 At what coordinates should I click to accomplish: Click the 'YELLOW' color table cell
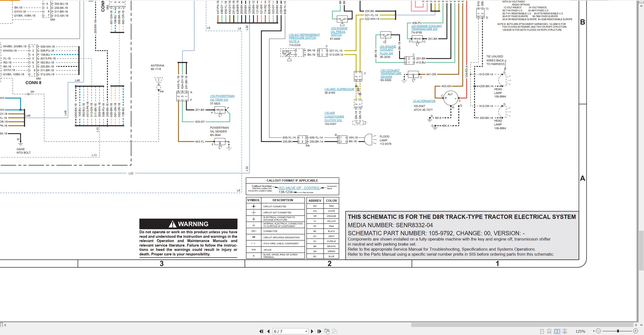coord(331,221)
